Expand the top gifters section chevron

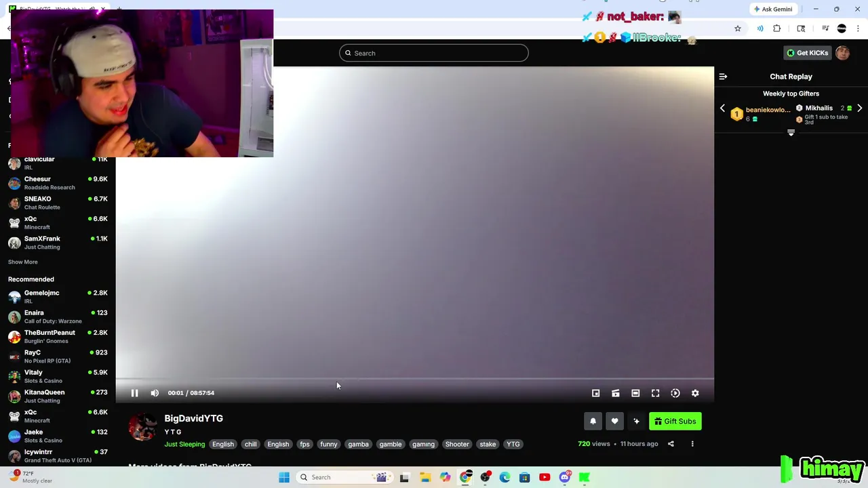click(791, 133)
